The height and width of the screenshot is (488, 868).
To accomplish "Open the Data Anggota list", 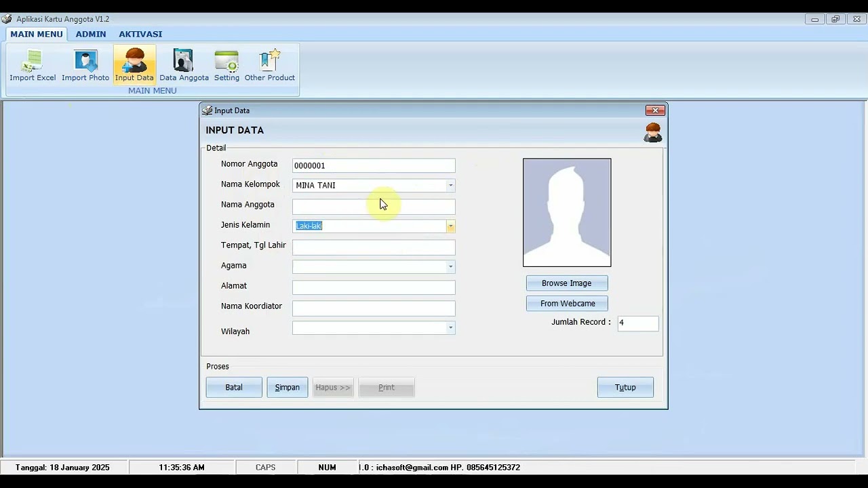I will tap(184, 66).
